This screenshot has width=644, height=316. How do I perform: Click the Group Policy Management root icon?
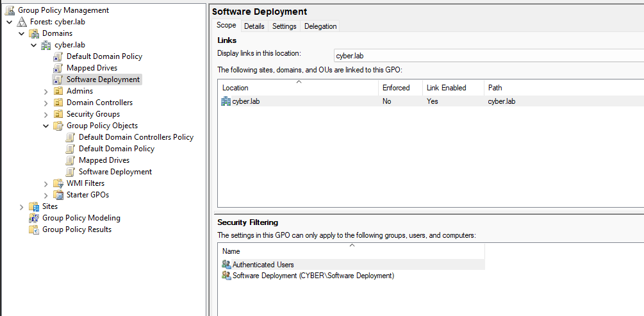10,10
